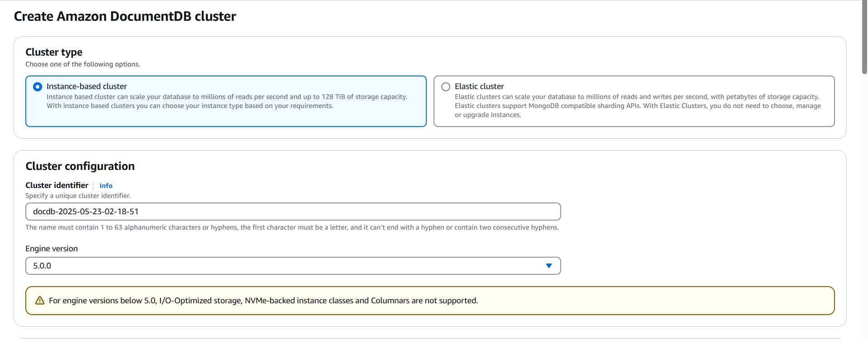Click 'Specify a unique cluster identifier.' text
Image resolution: width=868 pixels, height=339 pixels.
pyautogui.click(x=78, y=196)
